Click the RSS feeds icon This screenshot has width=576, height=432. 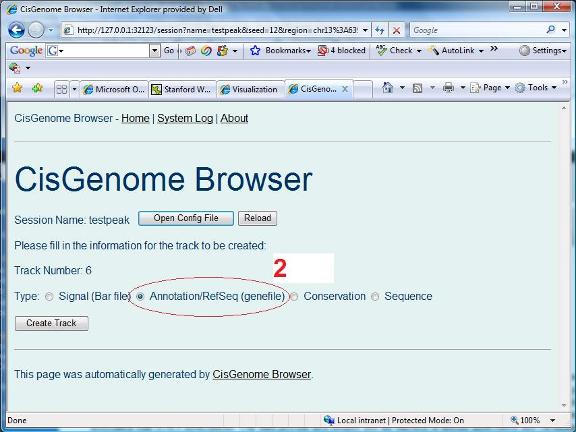tap(418, 88)
